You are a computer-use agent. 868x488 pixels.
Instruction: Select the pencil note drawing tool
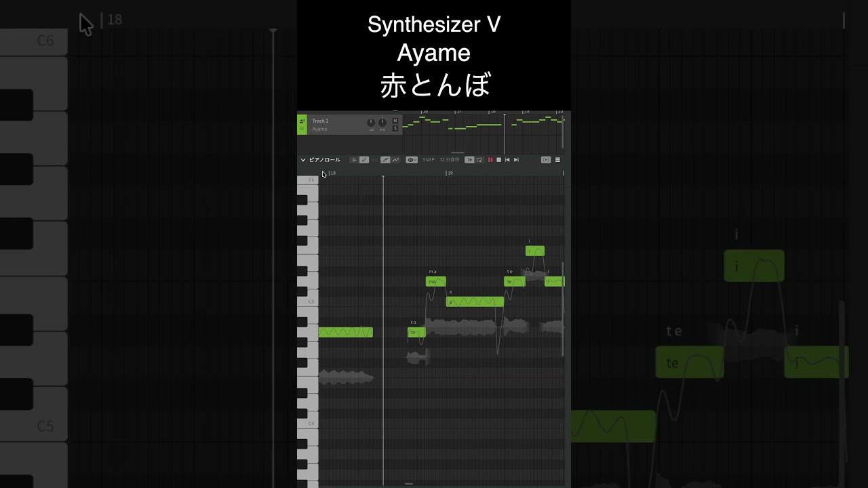tap(364, 160)
